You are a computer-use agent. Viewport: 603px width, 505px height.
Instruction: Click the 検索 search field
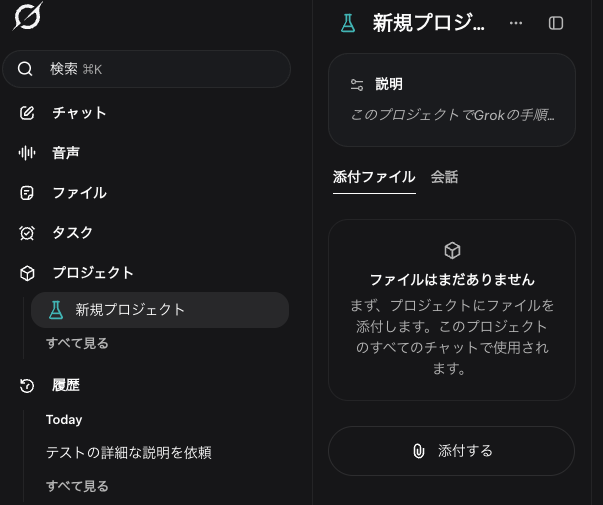click(x=147, y=69)
